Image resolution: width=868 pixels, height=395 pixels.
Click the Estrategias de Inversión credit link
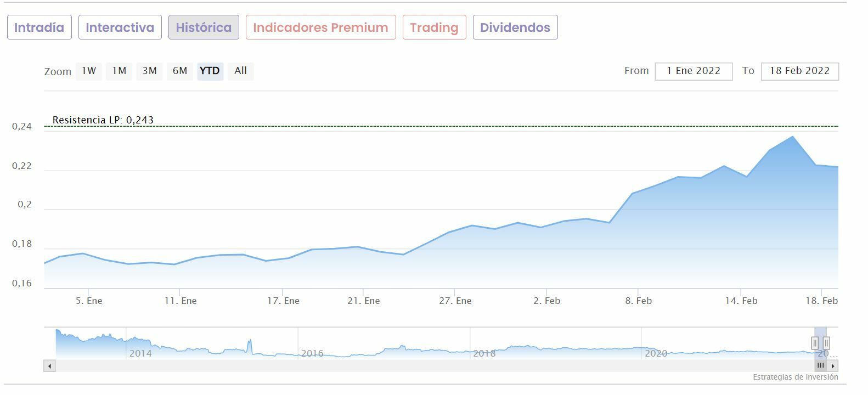(x=795, y=377)
